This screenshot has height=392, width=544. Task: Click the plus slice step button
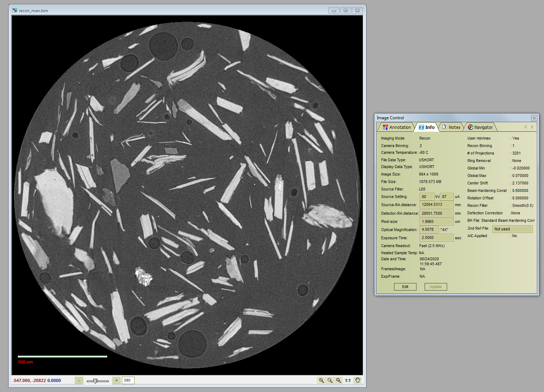pyautogui.click(x=116, y=381)
